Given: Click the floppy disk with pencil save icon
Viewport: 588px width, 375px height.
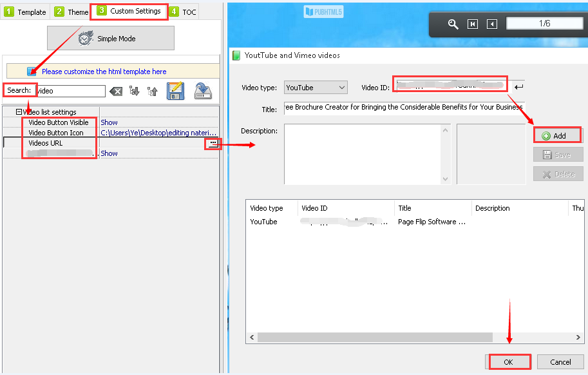Looking at the screenshot, I should (x=176, y=91).
